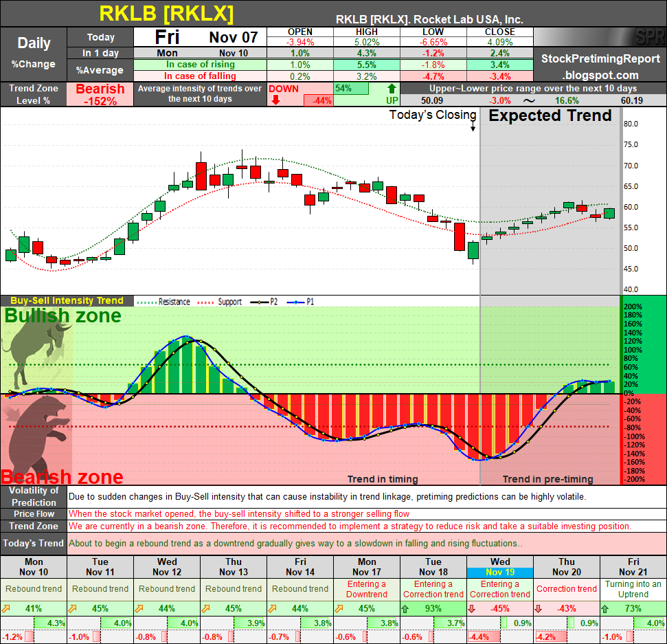667x644 pixels.
Task: Select the Thu Nov 13 column header
Action: [234, 567]
